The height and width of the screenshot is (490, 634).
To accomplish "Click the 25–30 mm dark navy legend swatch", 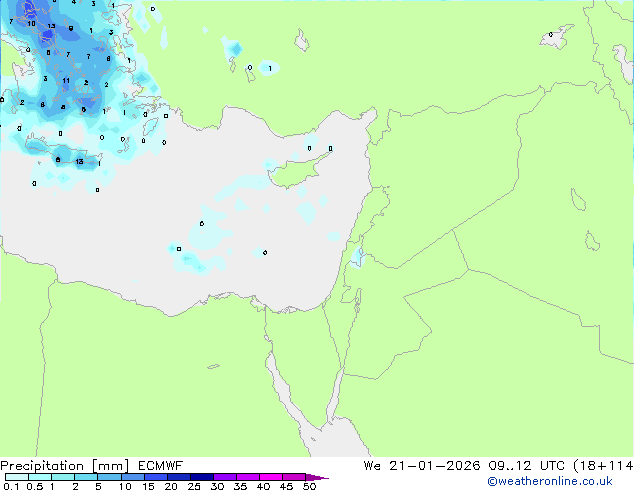I will click(x=202, y=477).
